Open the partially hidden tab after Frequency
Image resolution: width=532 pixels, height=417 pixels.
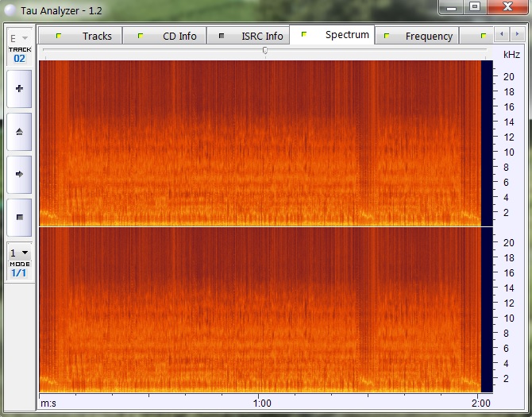[x=484, y=36]
